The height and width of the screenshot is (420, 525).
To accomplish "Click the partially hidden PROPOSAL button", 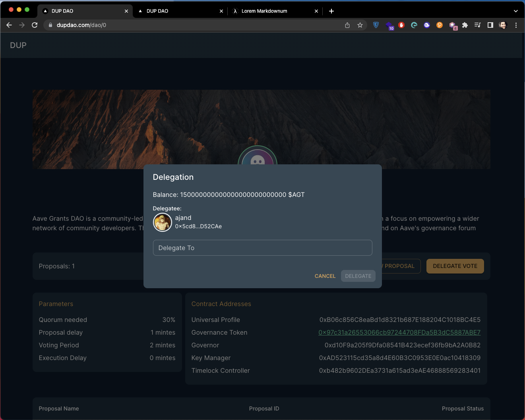I will [401, 266].
